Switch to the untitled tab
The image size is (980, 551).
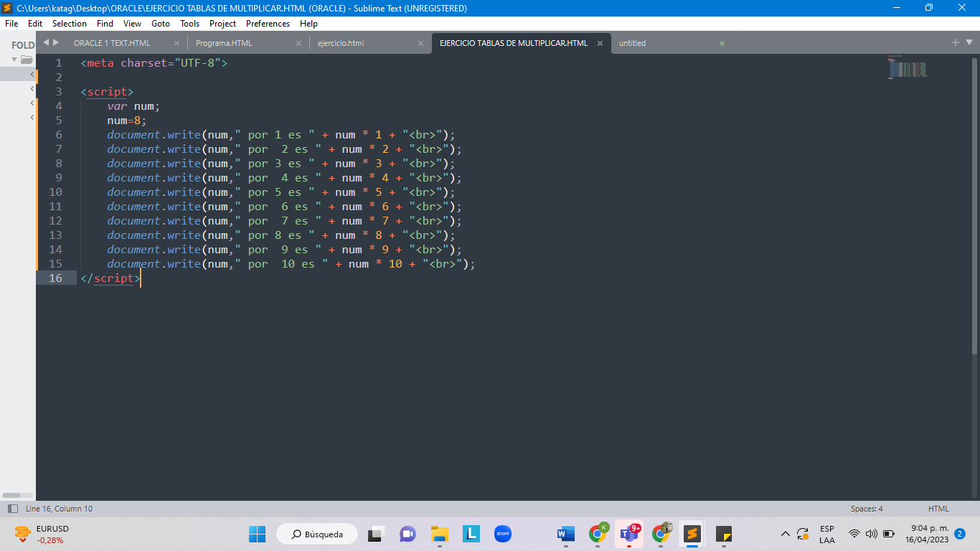[632, 43]
